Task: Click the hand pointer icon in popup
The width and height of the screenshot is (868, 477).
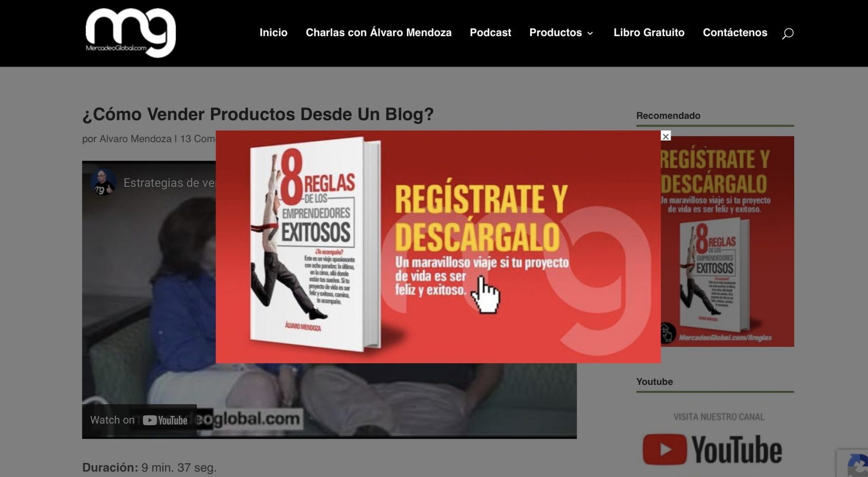Action: (486, 295)
